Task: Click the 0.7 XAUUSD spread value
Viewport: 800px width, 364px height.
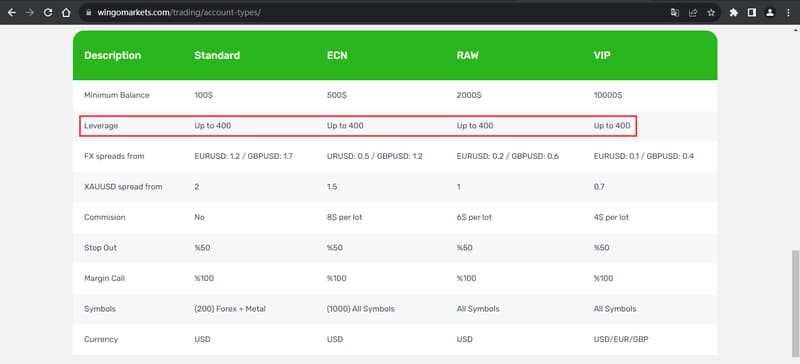Action: tap(599, 187)
